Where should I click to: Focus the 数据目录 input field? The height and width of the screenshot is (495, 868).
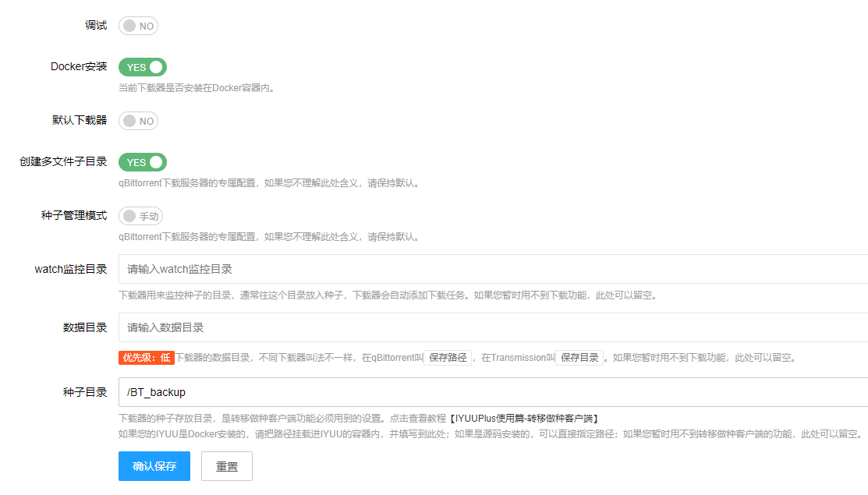493,327
